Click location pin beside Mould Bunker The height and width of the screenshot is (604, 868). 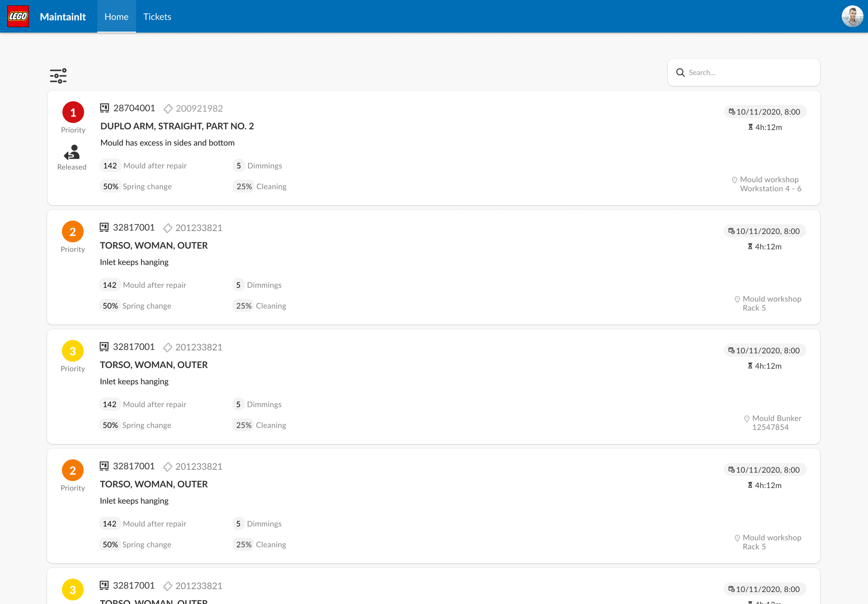[x=746, y=419]
